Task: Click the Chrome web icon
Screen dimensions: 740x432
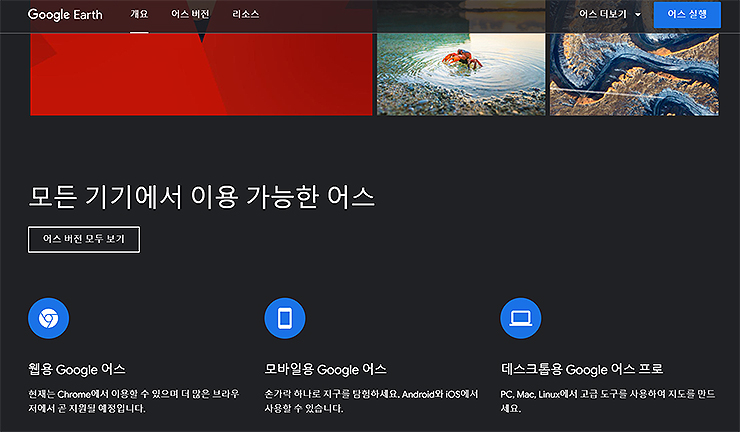Action: click(x=49, y=318)
